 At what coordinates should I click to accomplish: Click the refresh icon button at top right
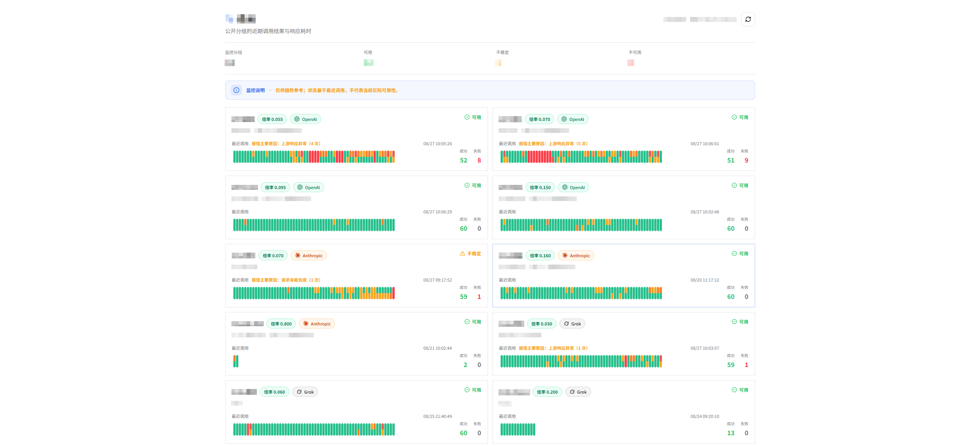[748, 19]
